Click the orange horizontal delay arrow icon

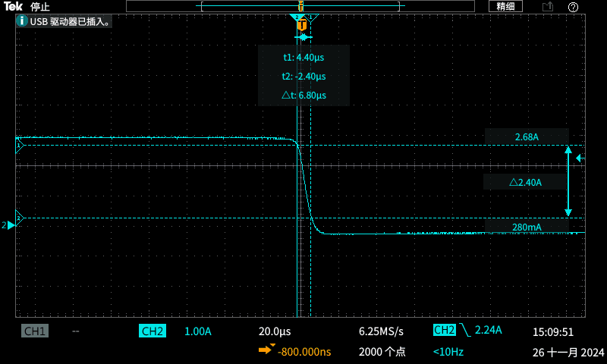pos(266,350)
